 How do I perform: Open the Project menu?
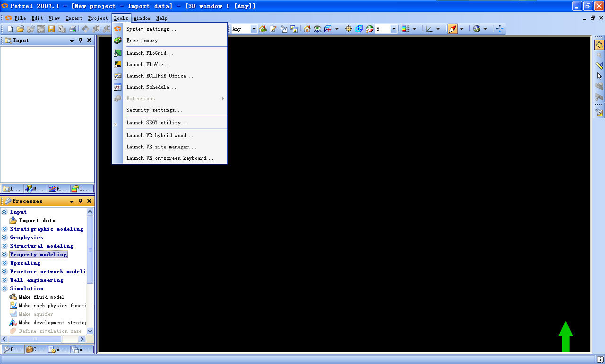pyautogui.click(x=98, y=18)
